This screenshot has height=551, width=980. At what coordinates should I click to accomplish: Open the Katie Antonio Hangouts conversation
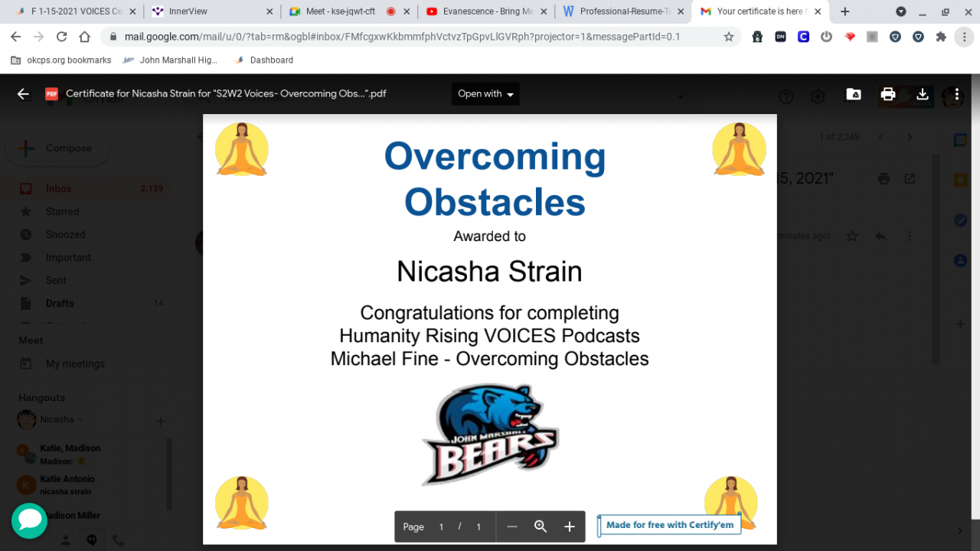(87, 484)
